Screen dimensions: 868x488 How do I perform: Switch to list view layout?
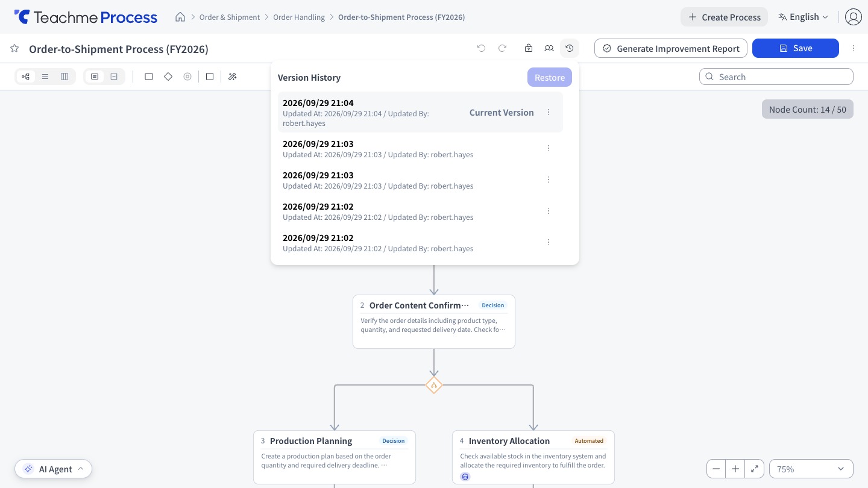coord(45,77)
